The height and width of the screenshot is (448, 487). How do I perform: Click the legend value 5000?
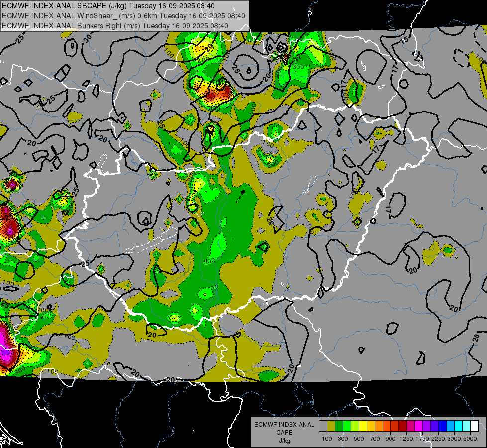470,439
